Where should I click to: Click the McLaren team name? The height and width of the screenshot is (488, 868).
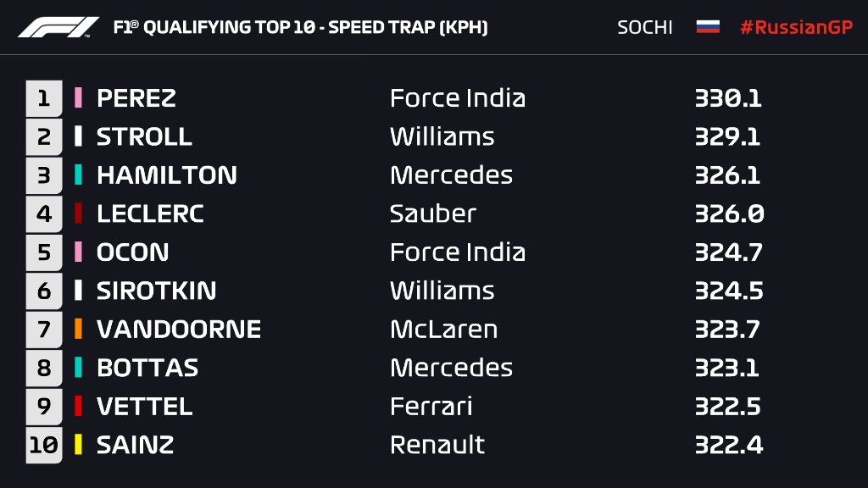(444, 330)
